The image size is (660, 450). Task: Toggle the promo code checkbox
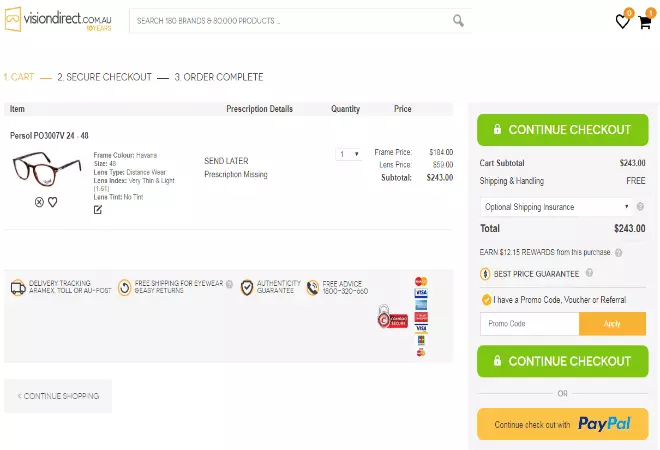click(x=486, y=300)
